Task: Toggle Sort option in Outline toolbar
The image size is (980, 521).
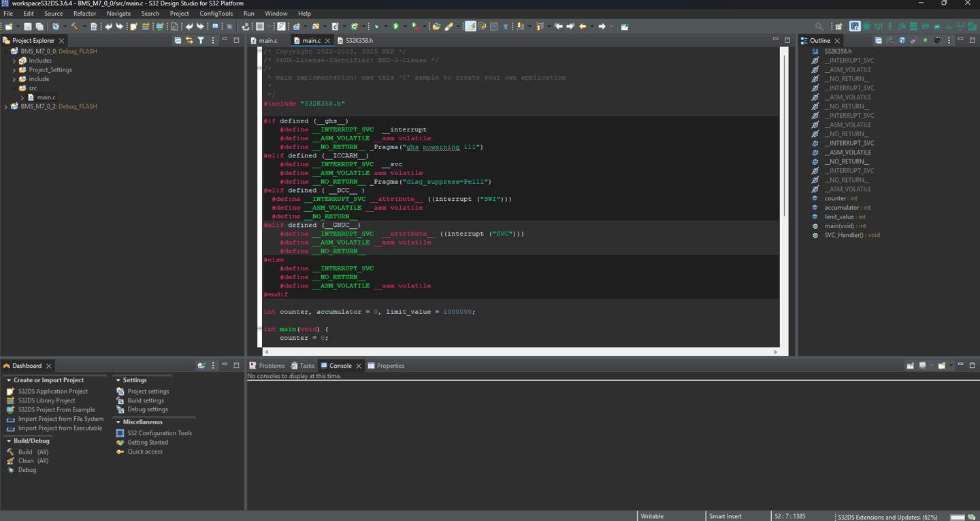Action: [890, 41]
